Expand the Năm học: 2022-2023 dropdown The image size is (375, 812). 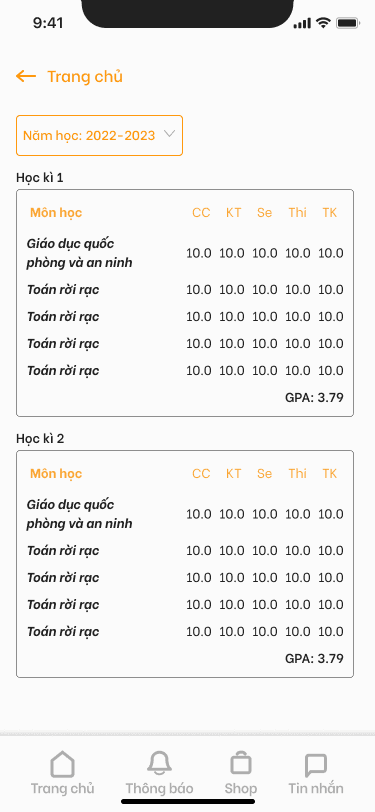click(x=99, y=135)
